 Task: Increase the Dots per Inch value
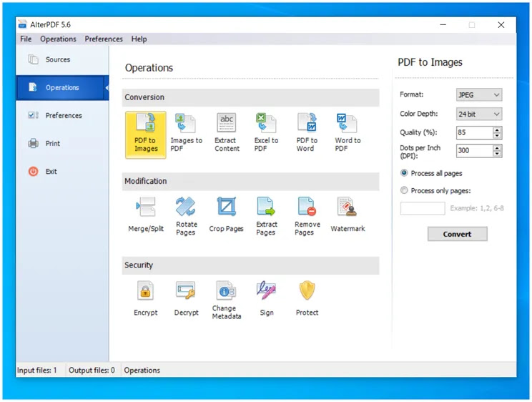(x=497, y=147)
